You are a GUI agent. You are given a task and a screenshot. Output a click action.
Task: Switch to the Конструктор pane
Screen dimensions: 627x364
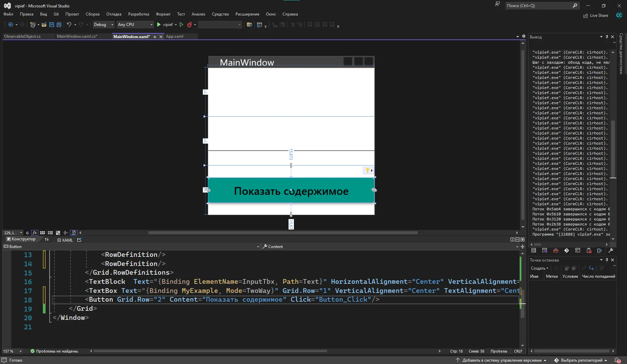tap(21, 239)
